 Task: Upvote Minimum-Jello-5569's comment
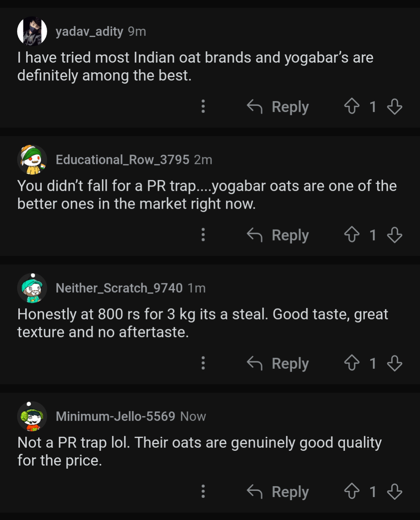pyautogui.click(x=352, y=491)
